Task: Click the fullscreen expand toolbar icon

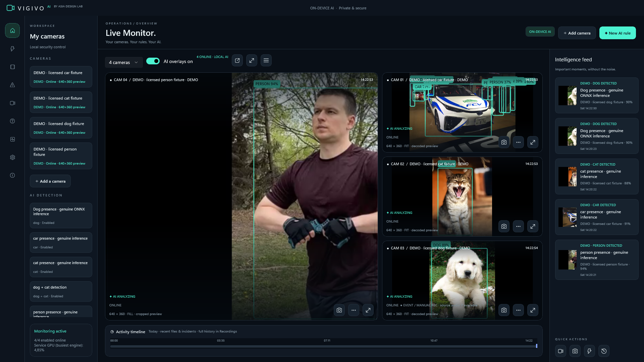Action: (252, 60)
